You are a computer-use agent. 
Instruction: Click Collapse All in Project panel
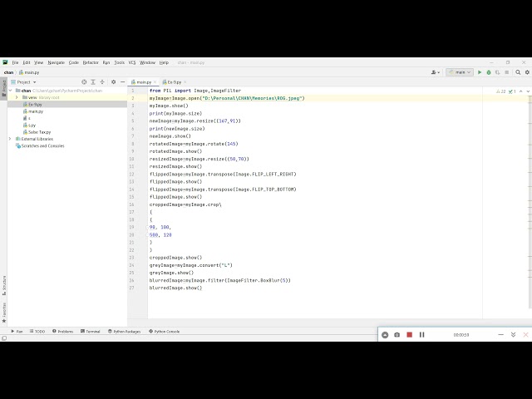click(x=101, y=82)
